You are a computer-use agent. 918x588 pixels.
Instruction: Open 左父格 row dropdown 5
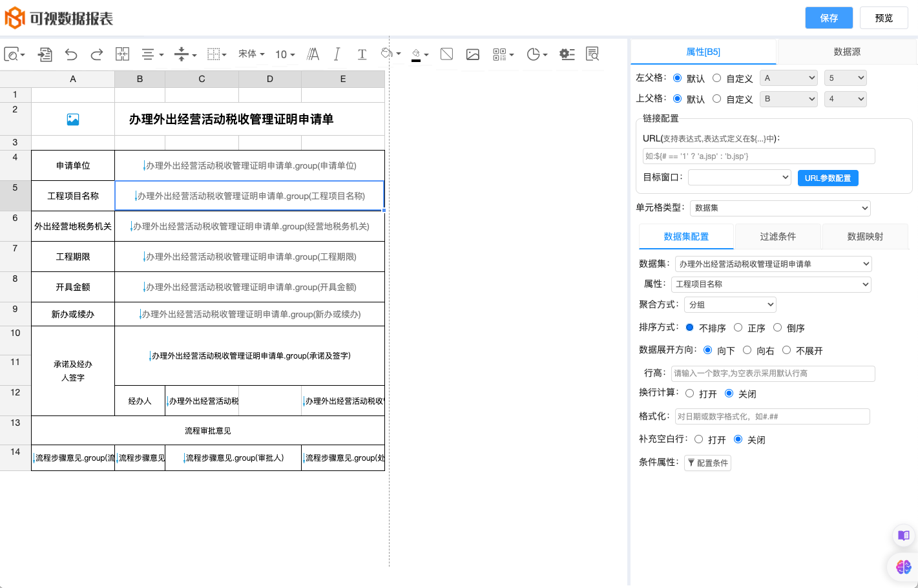tap(846, 78)
